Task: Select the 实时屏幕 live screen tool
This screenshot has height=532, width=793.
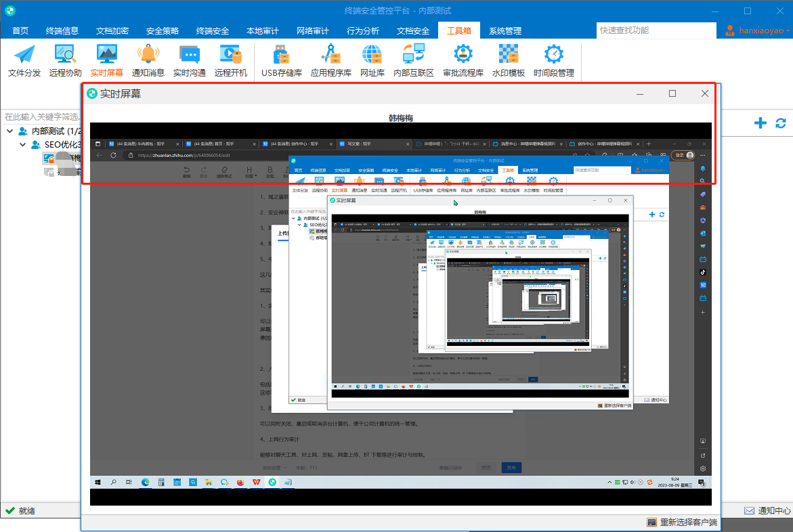Action: tap(107, 61)
